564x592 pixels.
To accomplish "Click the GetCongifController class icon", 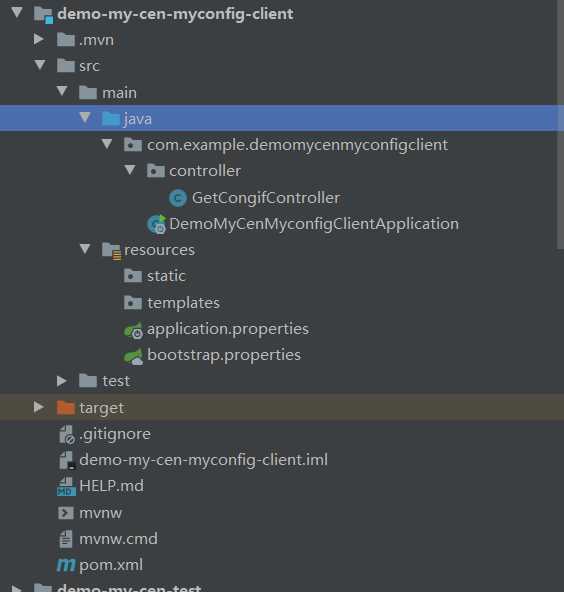I will pos(178,198).
